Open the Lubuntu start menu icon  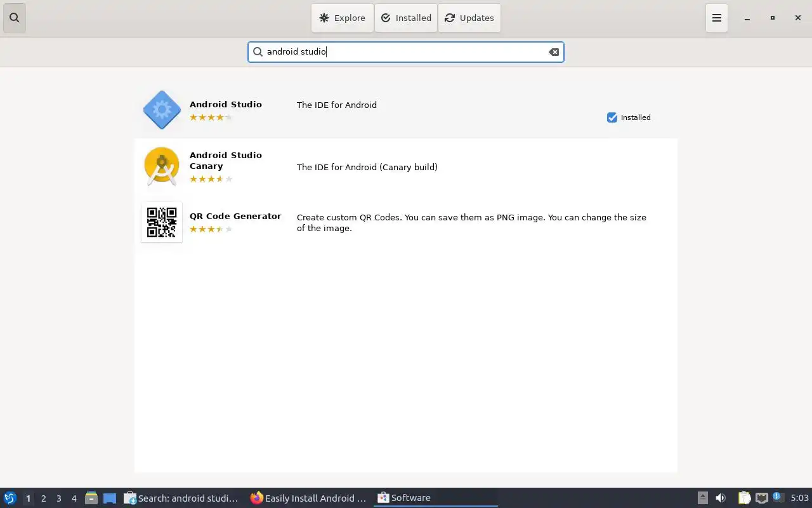tap(10, 498)
